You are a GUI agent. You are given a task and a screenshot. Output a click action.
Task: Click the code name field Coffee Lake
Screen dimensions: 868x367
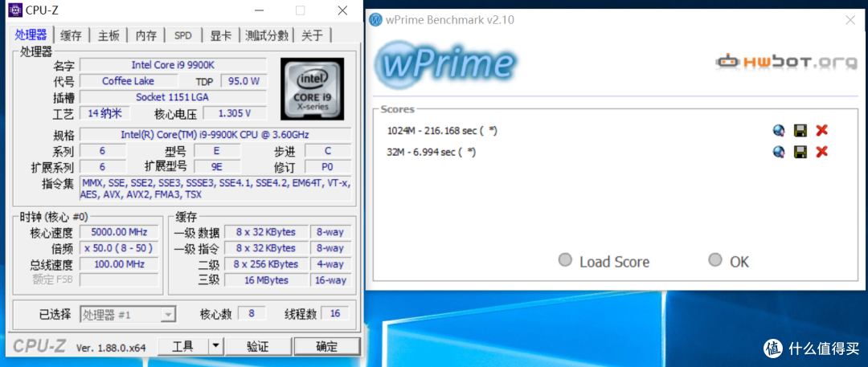129,81
